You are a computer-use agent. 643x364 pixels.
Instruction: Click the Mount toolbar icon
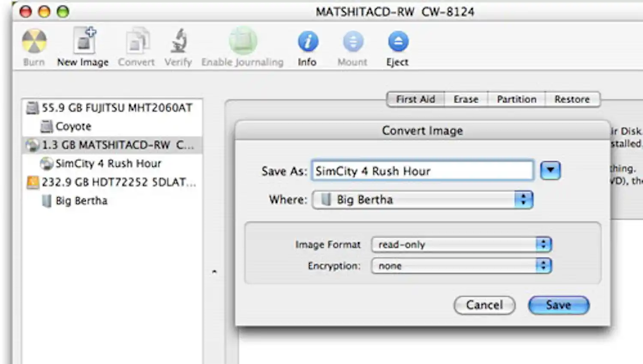(x=353, y=42)
